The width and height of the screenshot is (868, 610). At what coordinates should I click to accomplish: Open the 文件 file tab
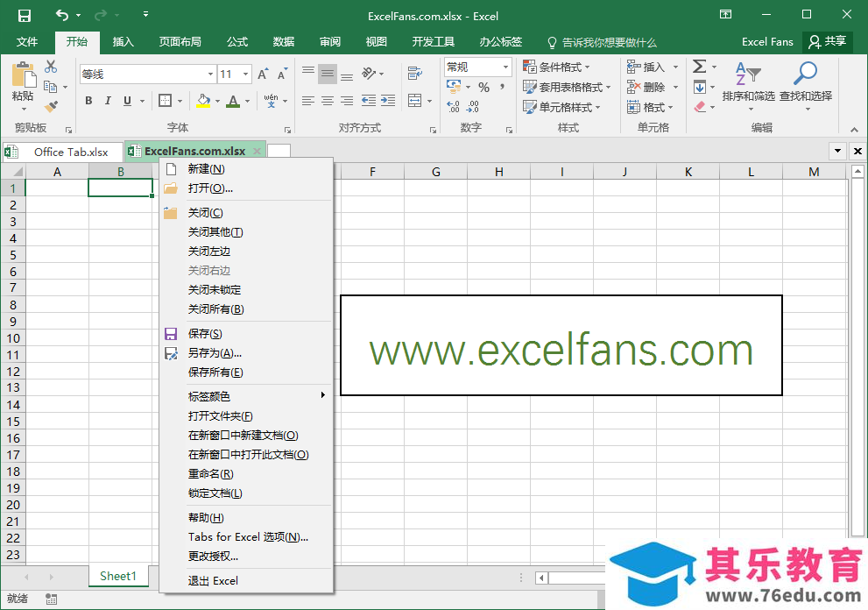[27, 41]
